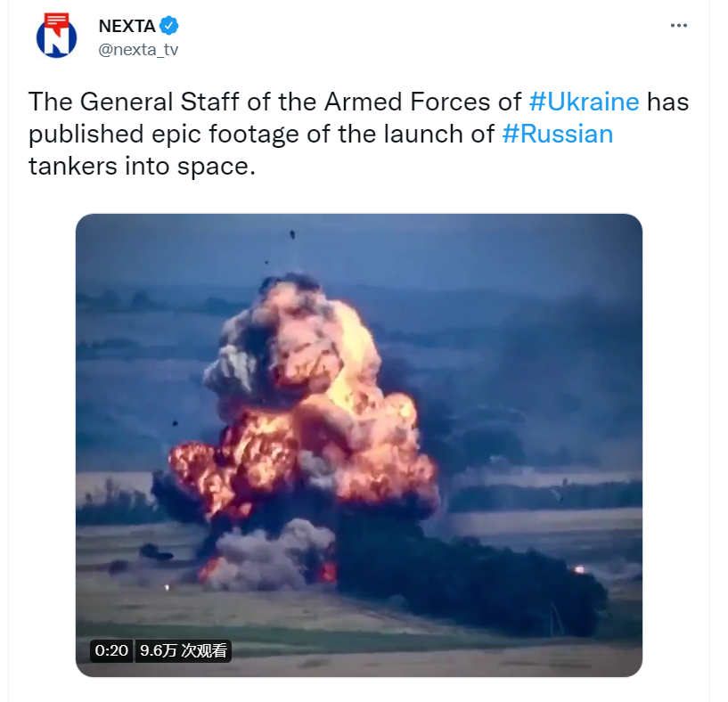Click the red flag on the NEXTA logo

(x=57, y=21)
